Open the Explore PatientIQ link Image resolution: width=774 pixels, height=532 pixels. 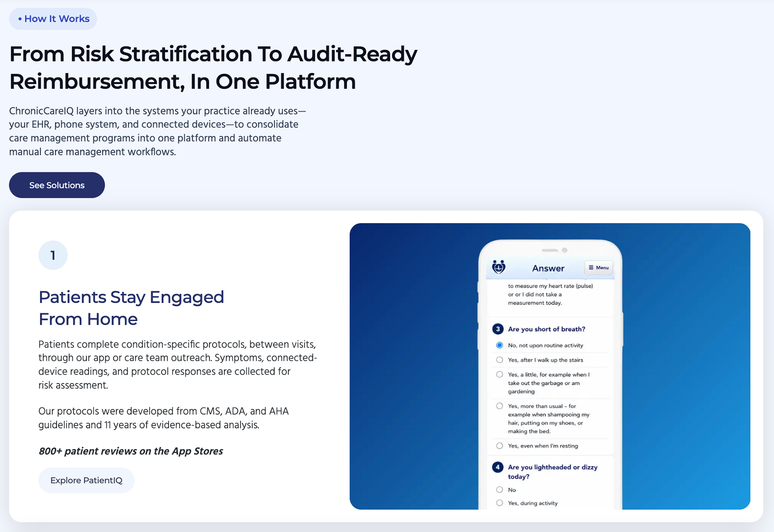pos(86,480)
